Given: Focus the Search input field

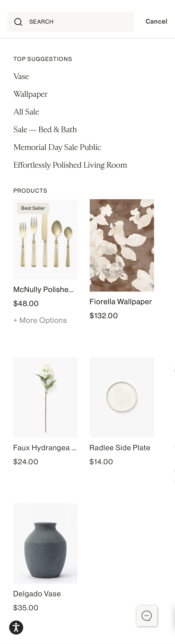Looking at the screenshot, I should (80, 22).
